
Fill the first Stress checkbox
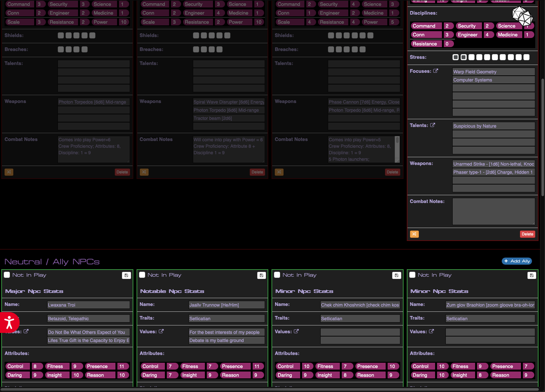[456, 57]
